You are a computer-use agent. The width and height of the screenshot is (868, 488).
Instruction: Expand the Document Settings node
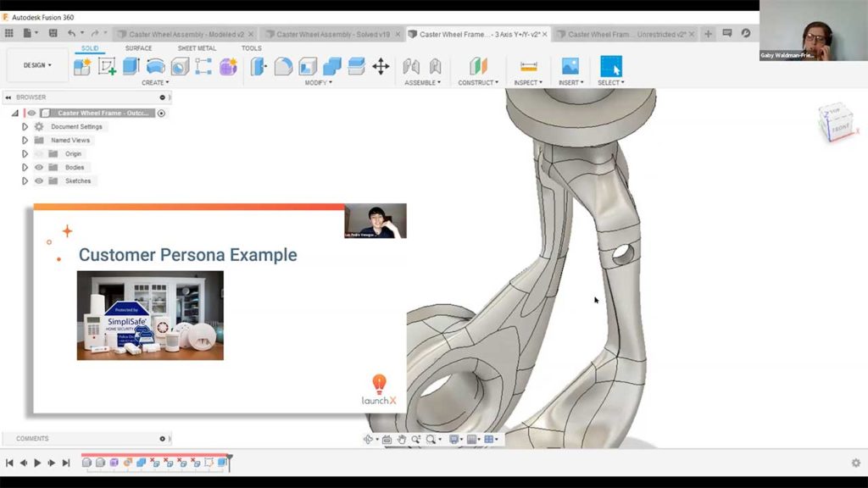pos(25,126)
